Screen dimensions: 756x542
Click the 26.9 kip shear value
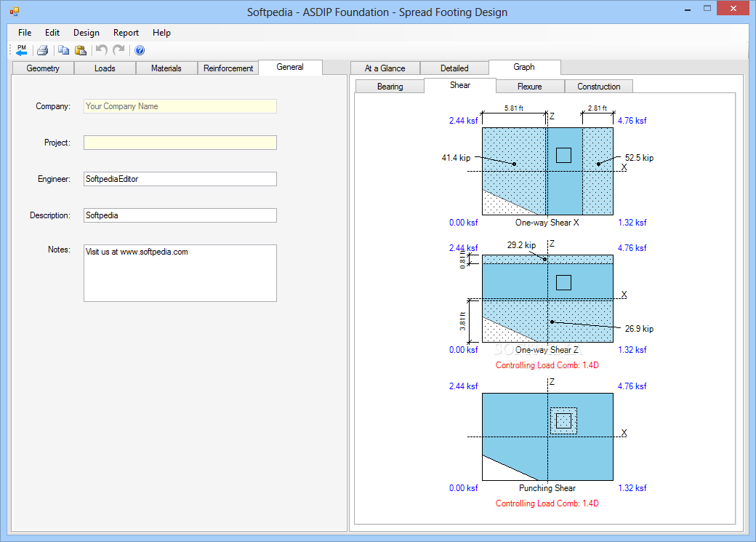(x=639, y=329)
